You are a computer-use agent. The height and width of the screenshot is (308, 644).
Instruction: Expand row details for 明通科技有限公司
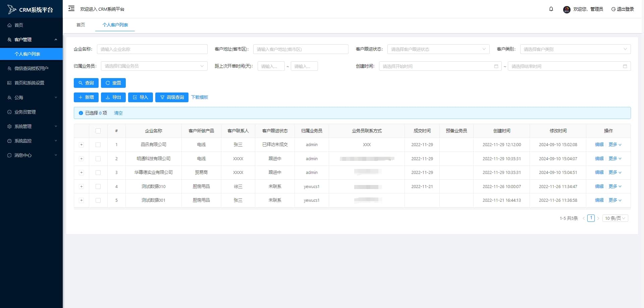[x=81, y=159]
